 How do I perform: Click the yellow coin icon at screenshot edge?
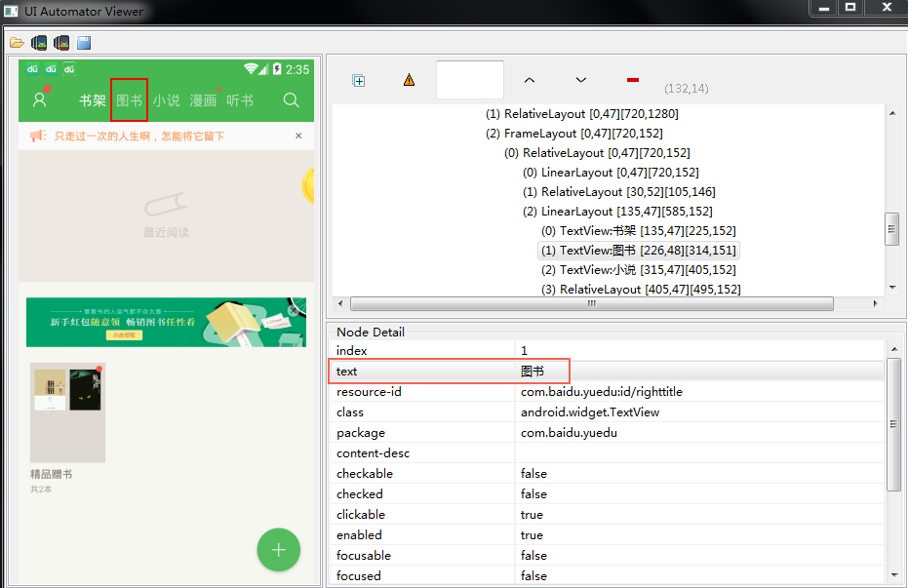(308, 185)
